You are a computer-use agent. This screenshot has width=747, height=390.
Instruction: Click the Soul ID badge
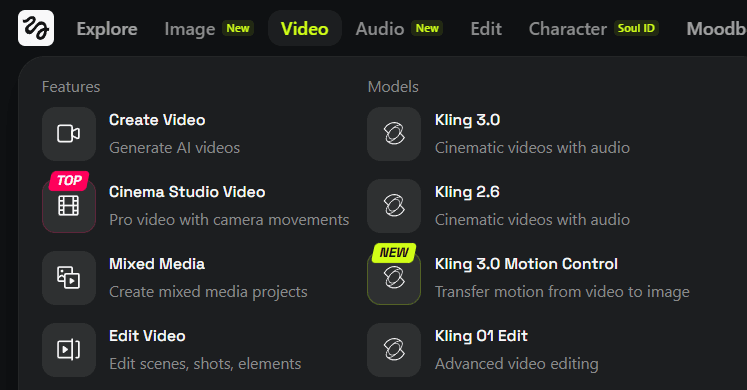pos(636,29)
